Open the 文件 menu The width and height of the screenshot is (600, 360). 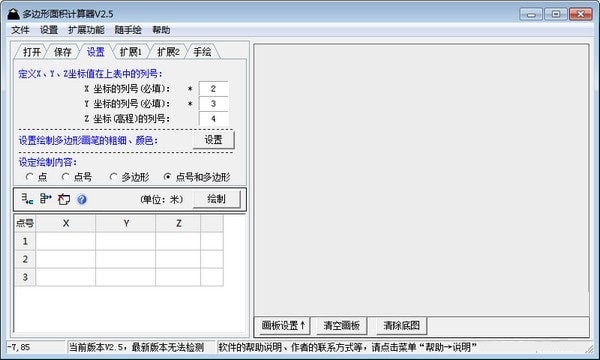point(20,30)
